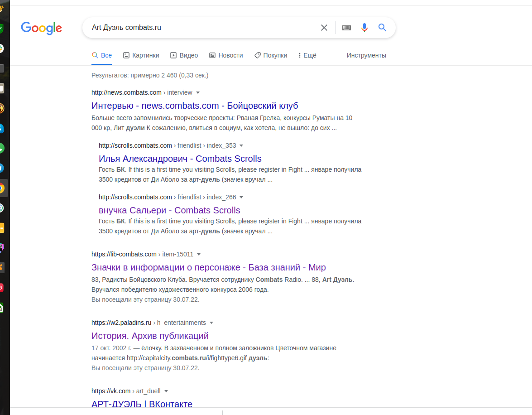Open the dropdown arrow next to lib-combats.com › item-15011
This screenshot has width=532, height=415.
point(199,254)
